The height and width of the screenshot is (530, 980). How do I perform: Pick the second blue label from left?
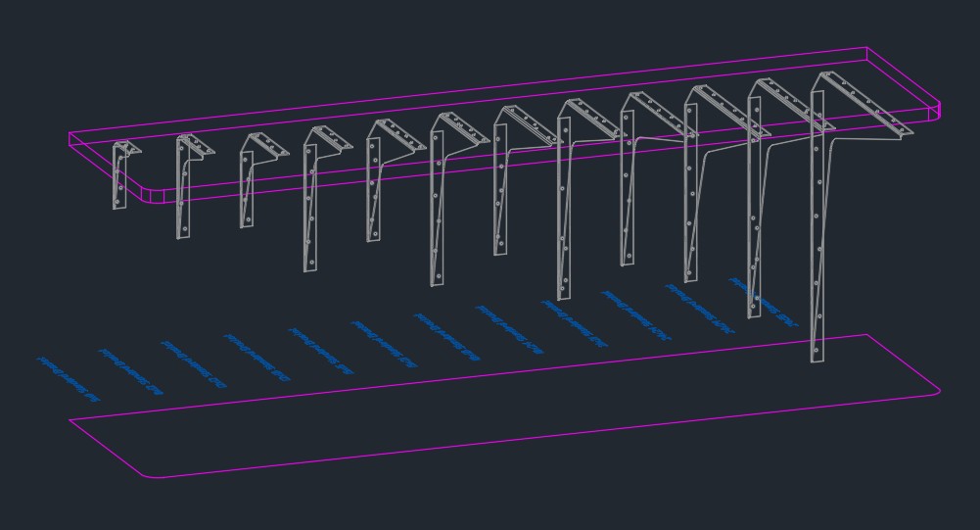coord(131,372)
